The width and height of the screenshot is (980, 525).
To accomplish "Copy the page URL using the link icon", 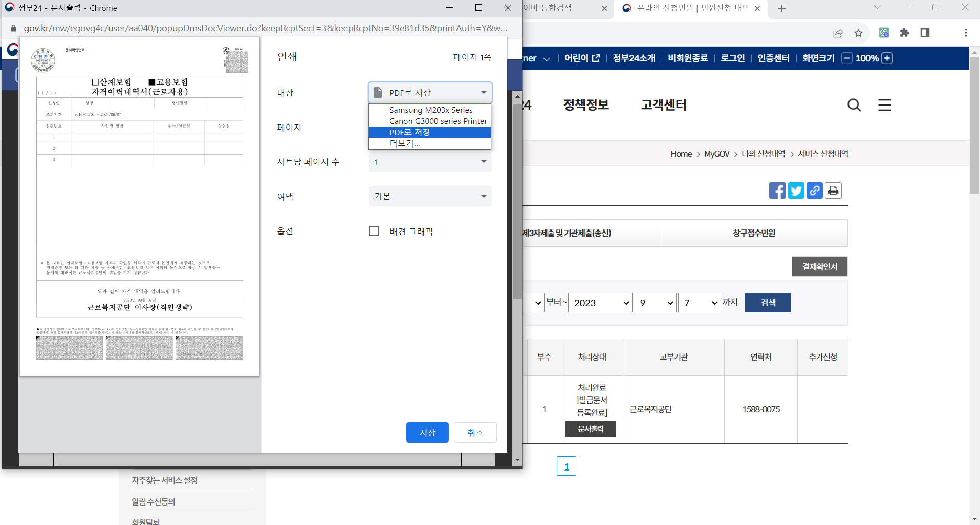I will [x=815, y=190].
